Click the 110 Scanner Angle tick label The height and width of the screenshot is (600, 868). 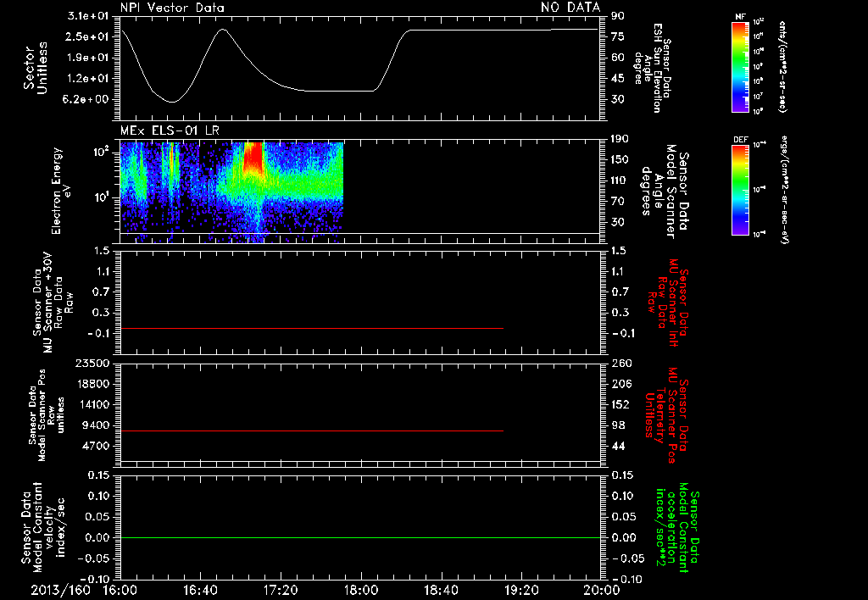point(620,181)
